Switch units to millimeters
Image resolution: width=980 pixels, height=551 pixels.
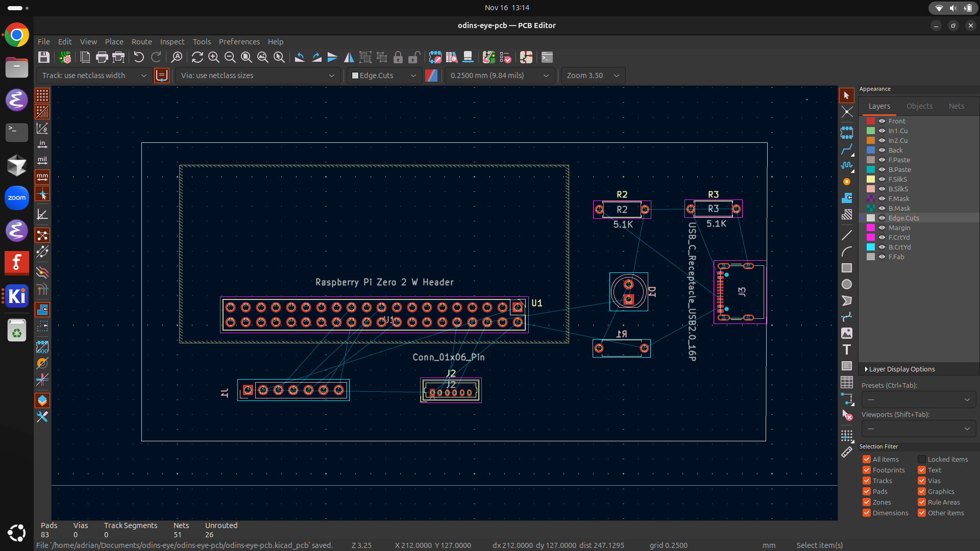[42, 177]
